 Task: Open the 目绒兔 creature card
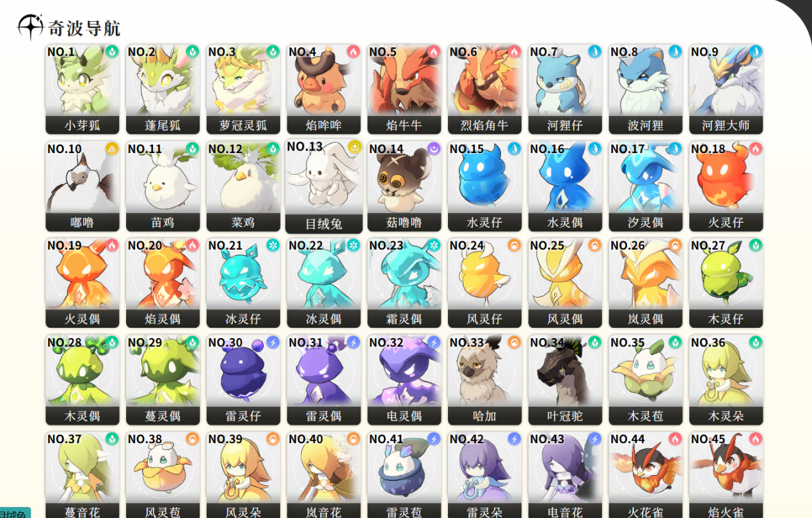click(324, 186)
